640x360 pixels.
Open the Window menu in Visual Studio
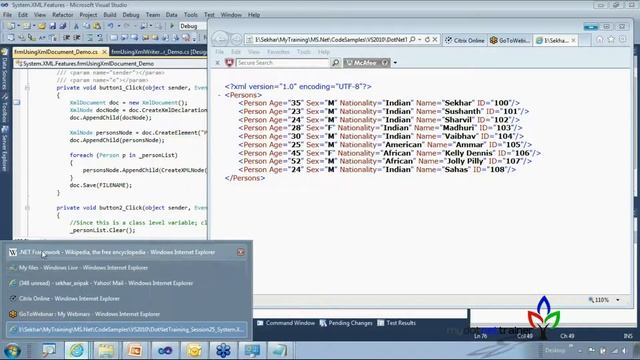click(231, 15)
